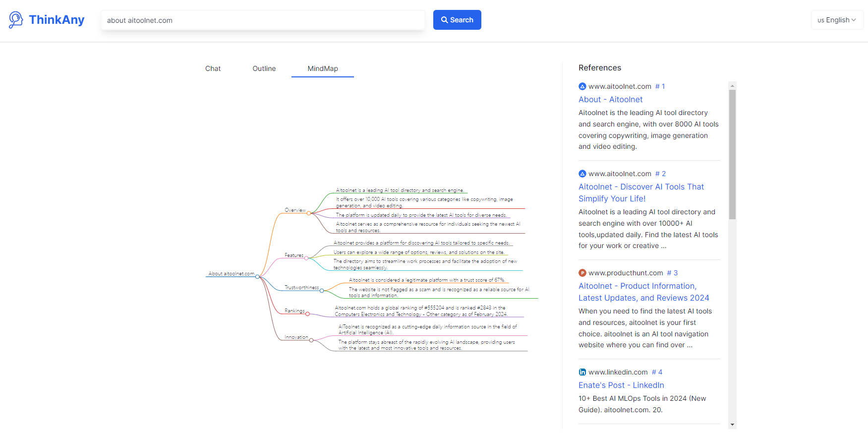This screenshot has width=868, height=441.
Task: Click the aitoolnet favicon on reference #2
Action: (582, 174)
